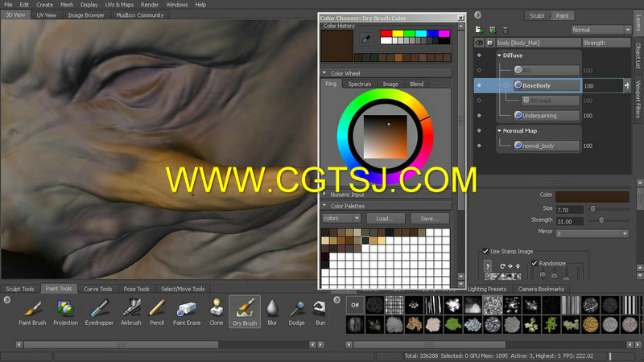644x362 pixels.
Task: Open the Spectrum color tab
Action: (359, 84)
